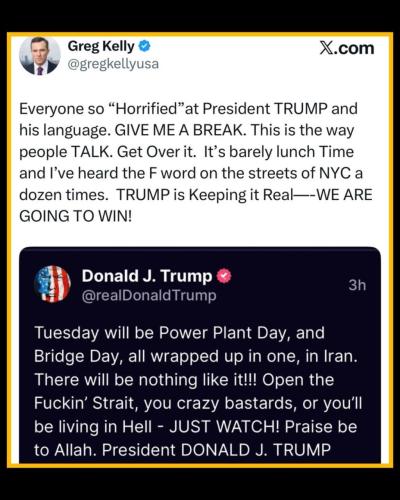
Task: Open Greg Kelly's profile picture
Action: 40,56
